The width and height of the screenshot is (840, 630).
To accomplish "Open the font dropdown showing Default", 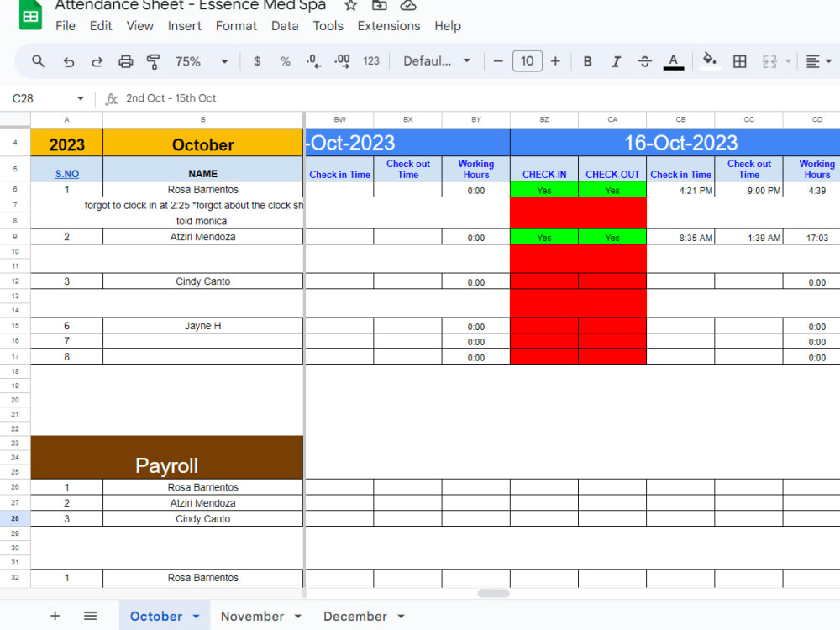I will (x=436, y=61).
